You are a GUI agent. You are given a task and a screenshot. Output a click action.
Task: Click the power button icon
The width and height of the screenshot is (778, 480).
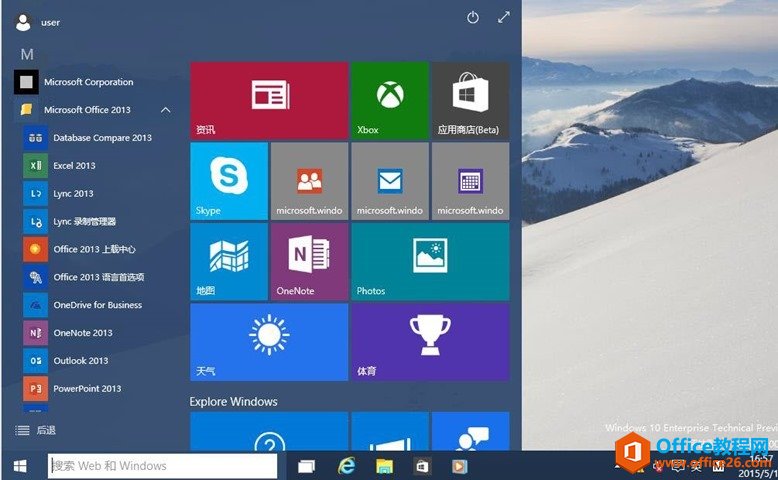tap(473, 18)
